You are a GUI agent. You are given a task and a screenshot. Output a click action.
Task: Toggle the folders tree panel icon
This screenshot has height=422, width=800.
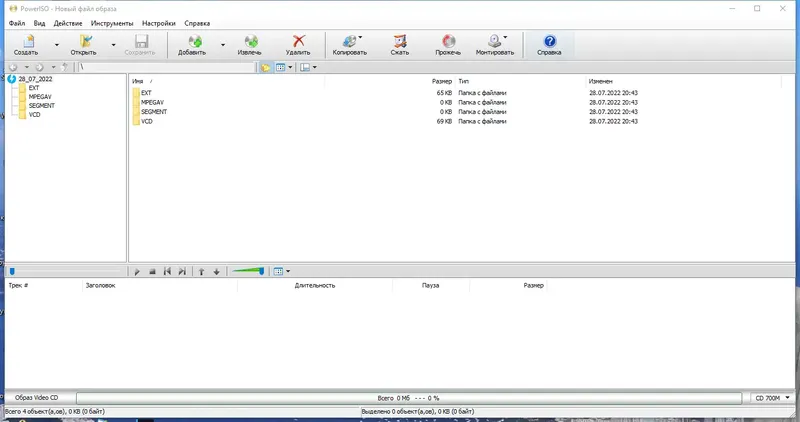pyautogui.click(x=266, y=67)
